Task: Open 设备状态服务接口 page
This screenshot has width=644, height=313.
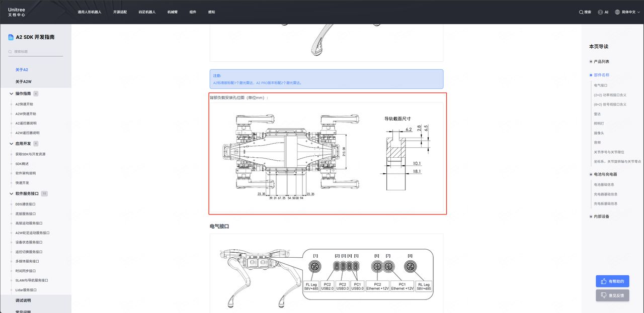Action: click(x=29, y=242)
